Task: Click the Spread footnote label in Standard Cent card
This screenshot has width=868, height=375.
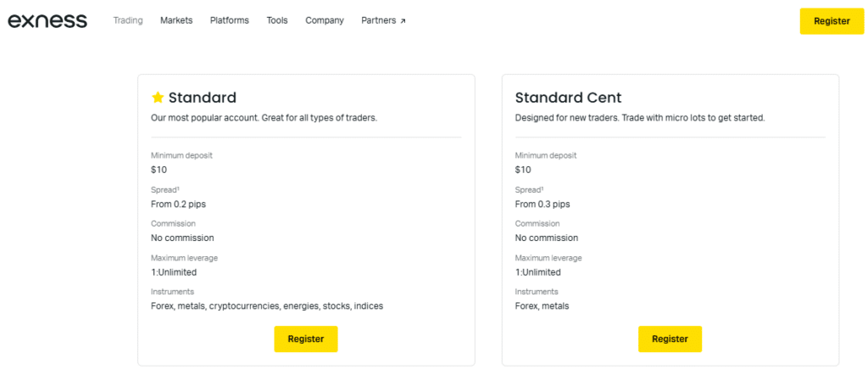Action: click(529, 189)
